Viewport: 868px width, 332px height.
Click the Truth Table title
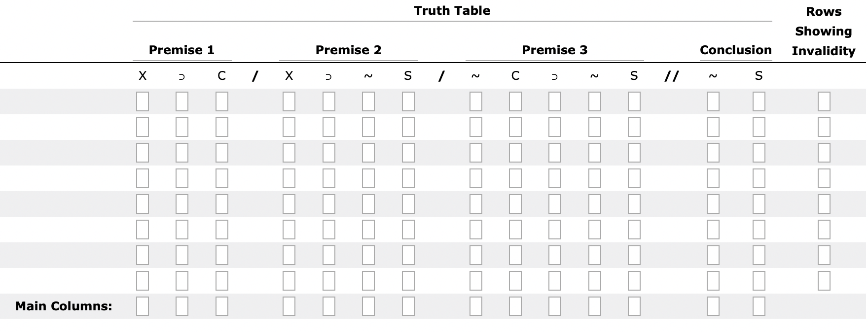click(452, 10)
